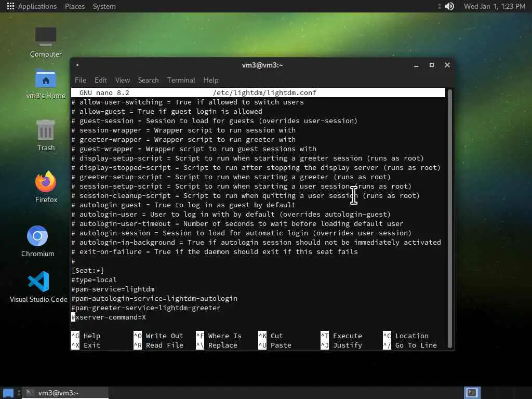
Task: Click the #pam-service=lightdm line
Action: 113,289
